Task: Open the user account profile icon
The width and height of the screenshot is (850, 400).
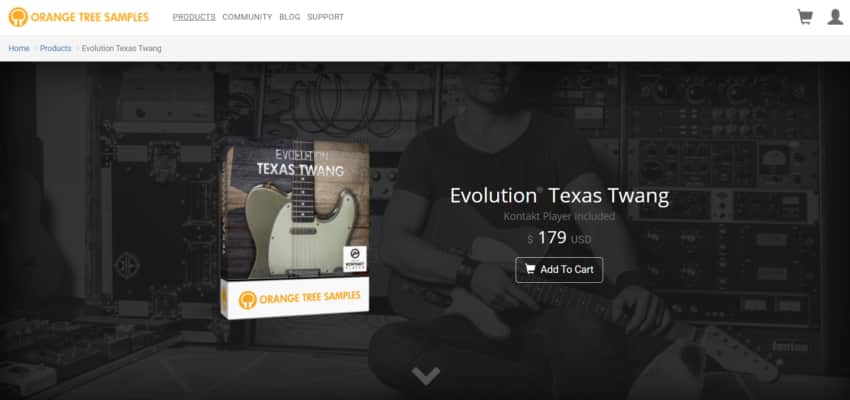Action: click(x=835, y=17)
